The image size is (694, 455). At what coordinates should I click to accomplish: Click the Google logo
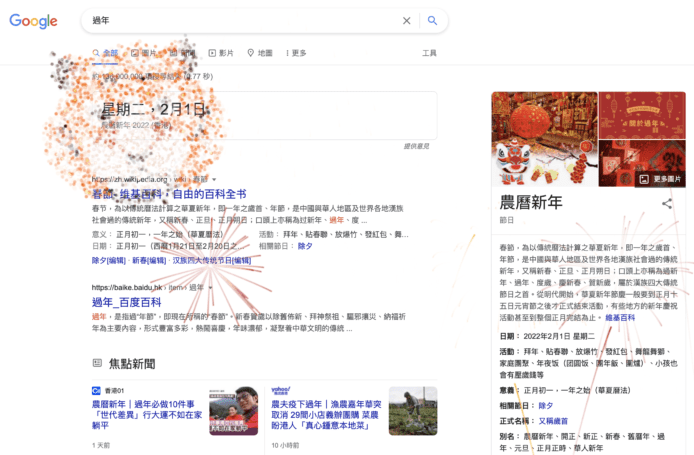(x=35, y=21)
